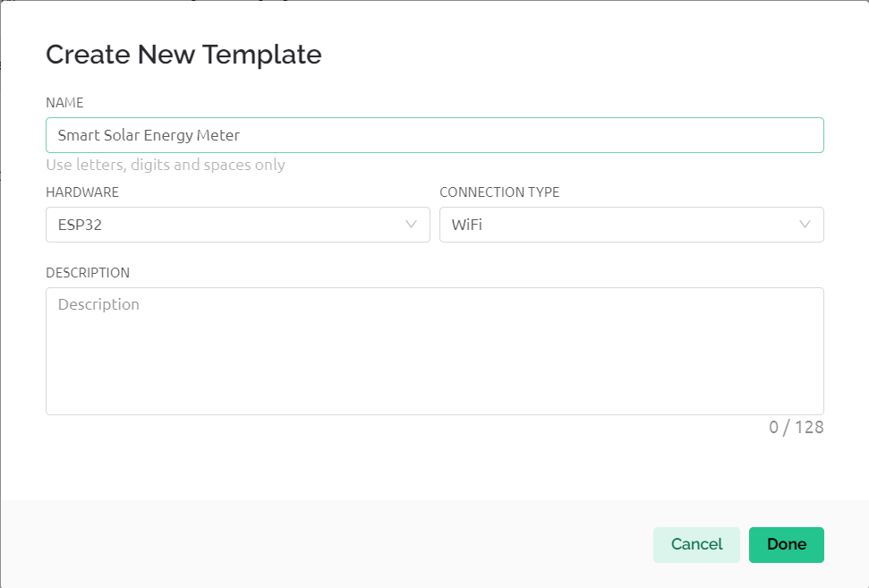Click the HARDWARE field label
Screen dimensions: 869x588
click(x=82, y=192)
